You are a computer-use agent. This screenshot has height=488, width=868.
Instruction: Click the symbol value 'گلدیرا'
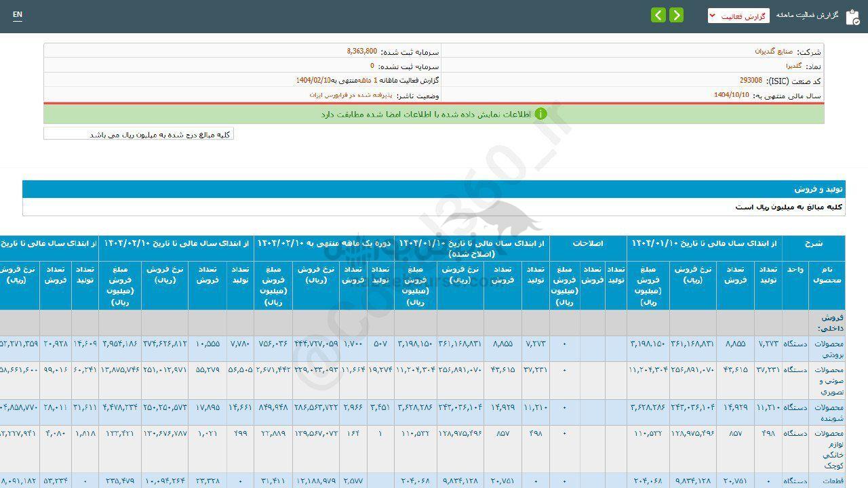[793, 66]
